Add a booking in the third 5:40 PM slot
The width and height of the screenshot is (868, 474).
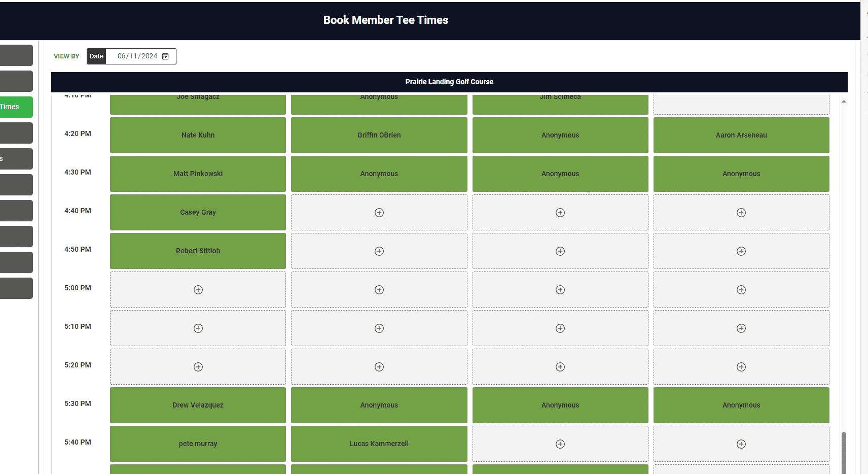(560, 444)
